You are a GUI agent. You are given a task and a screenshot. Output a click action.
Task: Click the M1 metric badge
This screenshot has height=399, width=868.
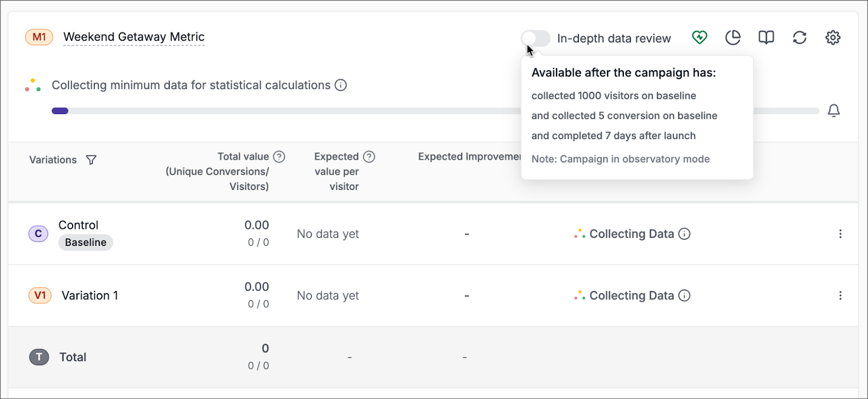pos(39,37)
